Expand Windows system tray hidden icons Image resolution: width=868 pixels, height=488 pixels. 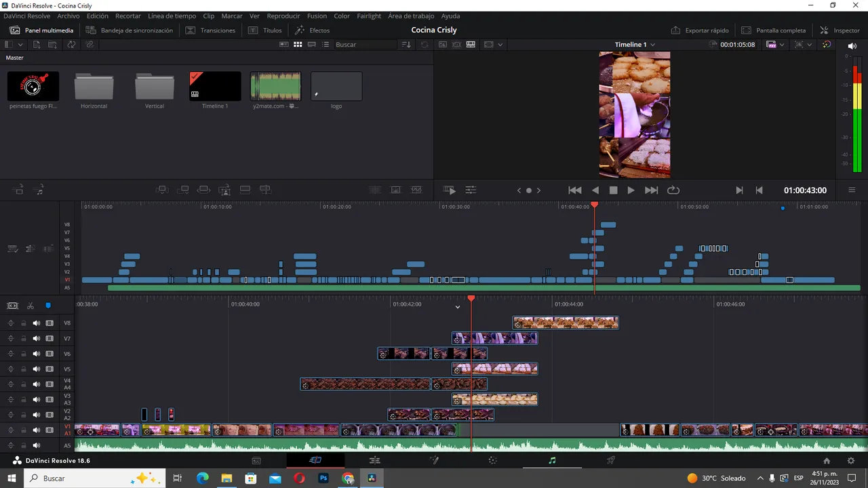click(x=760, y=478)
